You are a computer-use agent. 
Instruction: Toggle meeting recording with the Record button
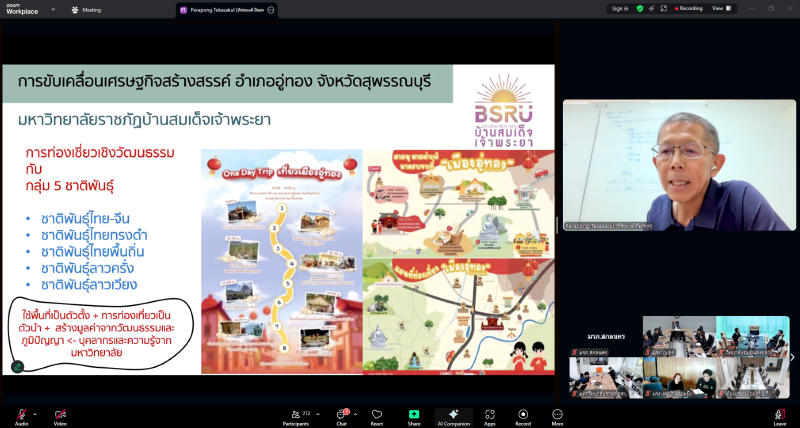pos(523,414)
